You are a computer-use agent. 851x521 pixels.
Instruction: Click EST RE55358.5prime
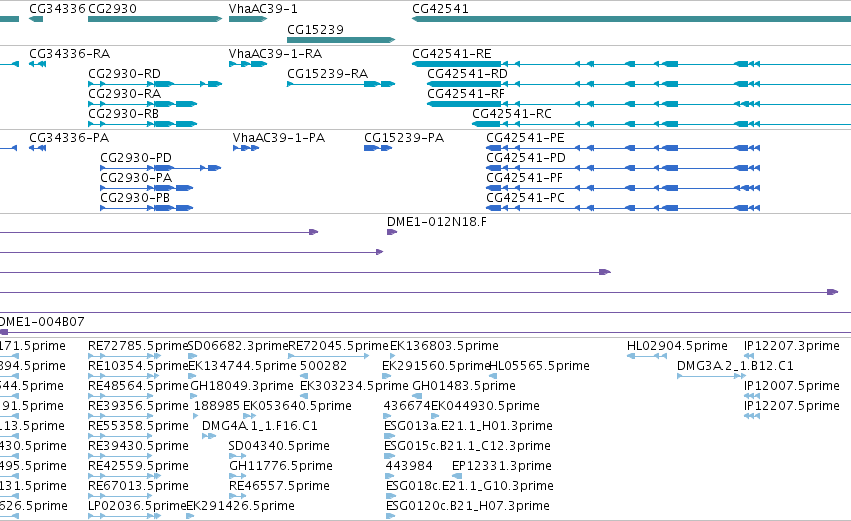point(138,426)
